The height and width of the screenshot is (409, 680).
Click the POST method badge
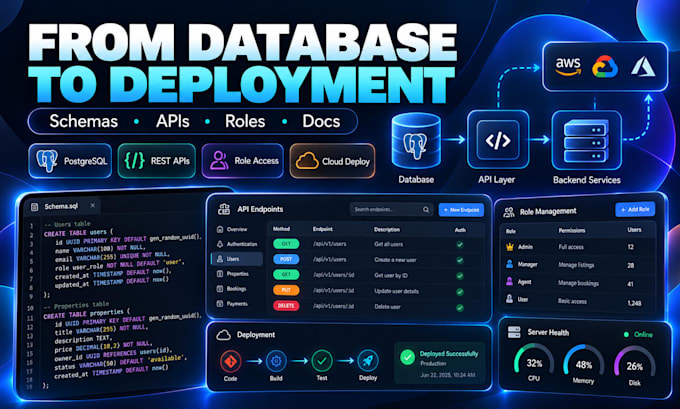point(286,259)
